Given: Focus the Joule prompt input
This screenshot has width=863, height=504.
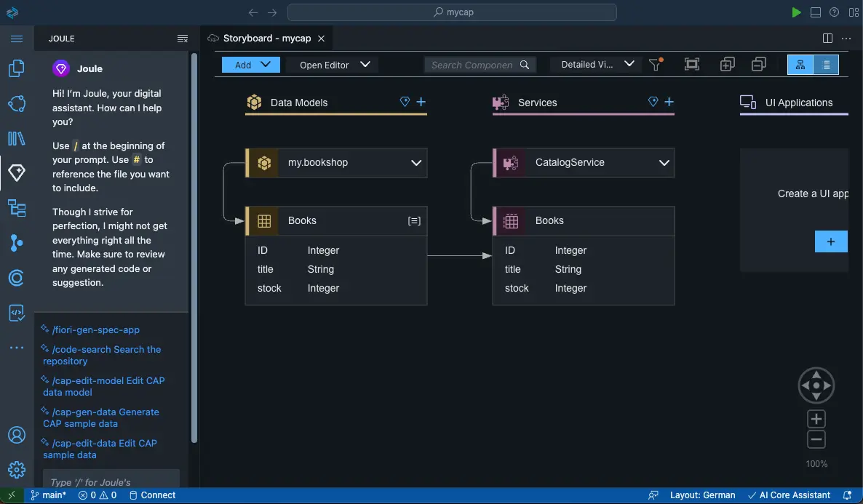Looking at the screenshot, I should coord(111,479).
